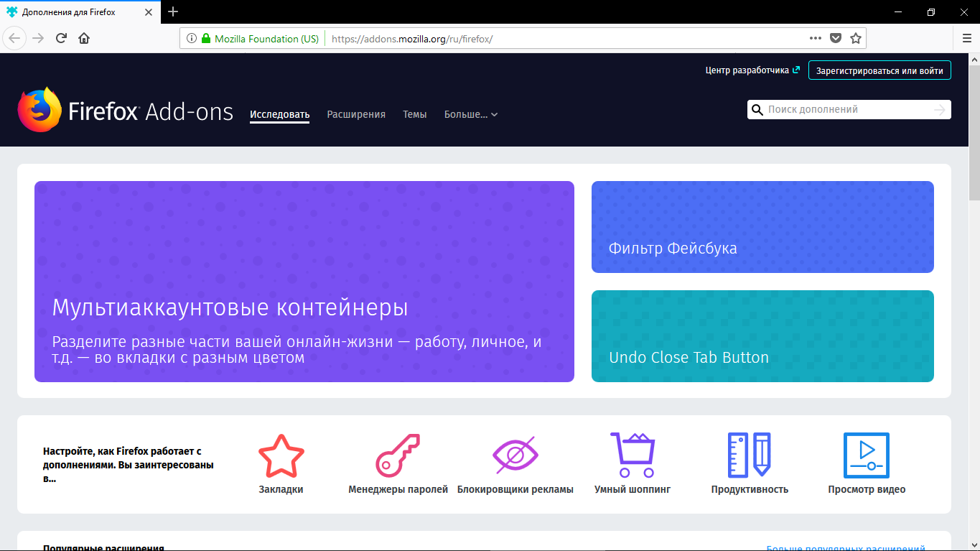Open Undo Close Tab Button card
Screen dimensions: 980x551
[x=762, y=336]
